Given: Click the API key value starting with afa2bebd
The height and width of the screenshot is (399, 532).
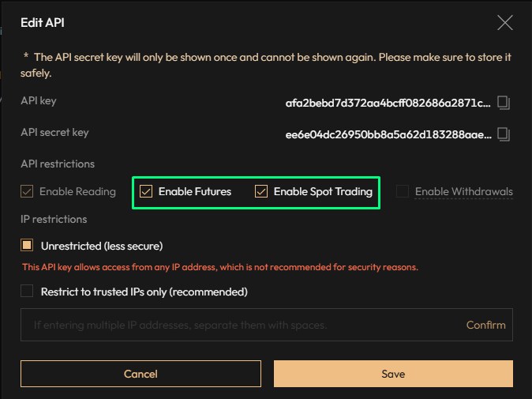Looking at the screenshot, I should point(388,103).
